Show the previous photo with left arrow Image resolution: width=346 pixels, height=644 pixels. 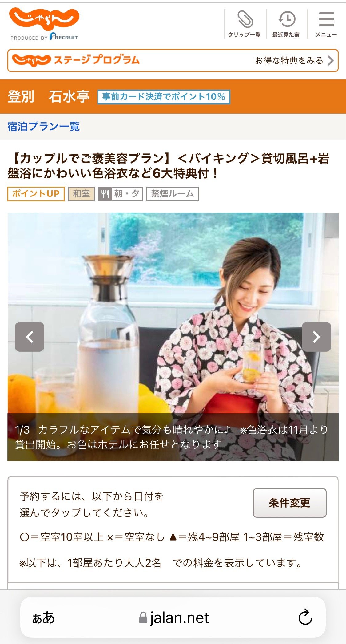[30, 337]
